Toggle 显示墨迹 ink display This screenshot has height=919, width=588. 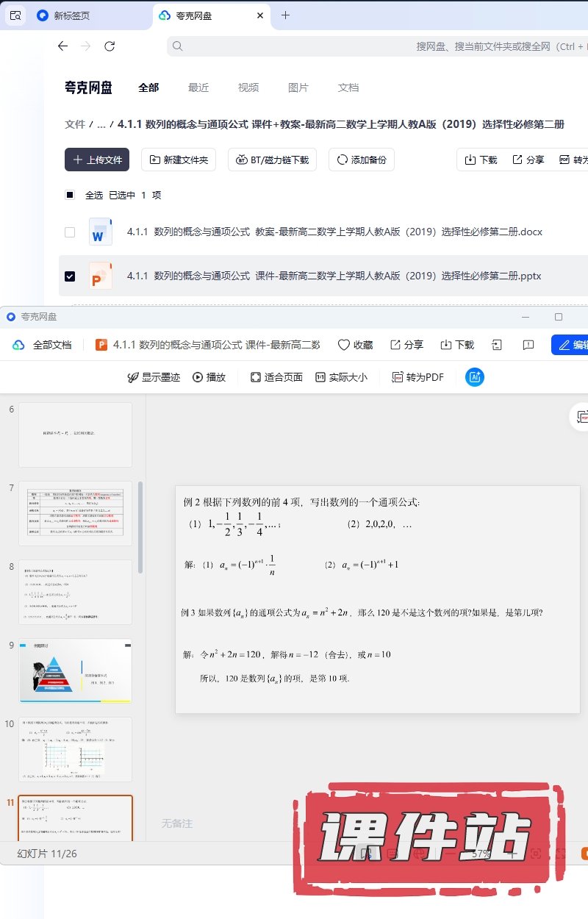pyautogui.click(x=153, y=377)
